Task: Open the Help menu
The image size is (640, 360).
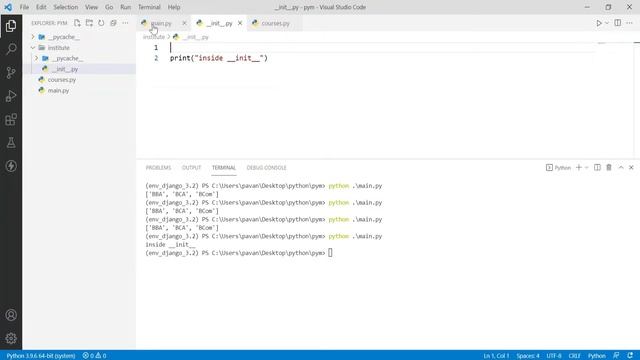Action: [174, 7]
